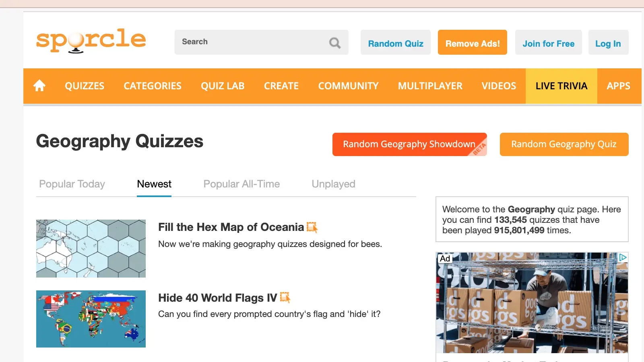This screenshot has height=362, width=644.
Task: Open the Hex Map of Oceania thumbnail
Action: click(x=91, y=249)
